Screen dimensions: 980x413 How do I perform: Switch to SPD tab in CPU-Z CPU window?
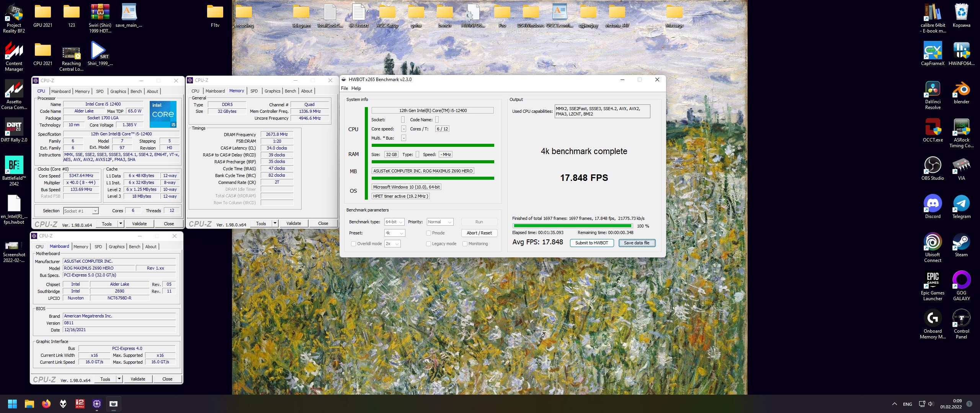[100, 91]
